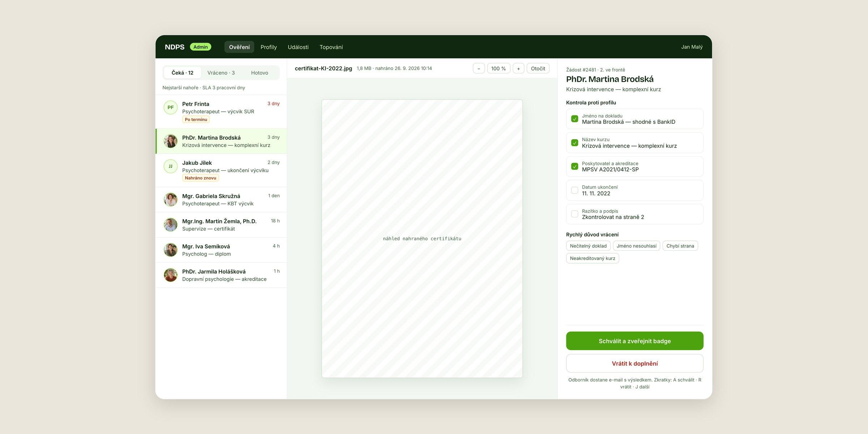This screenshot has height=434, width=868.
Task: Click Vrátit k doplnění button
Action: click(634, 363)
